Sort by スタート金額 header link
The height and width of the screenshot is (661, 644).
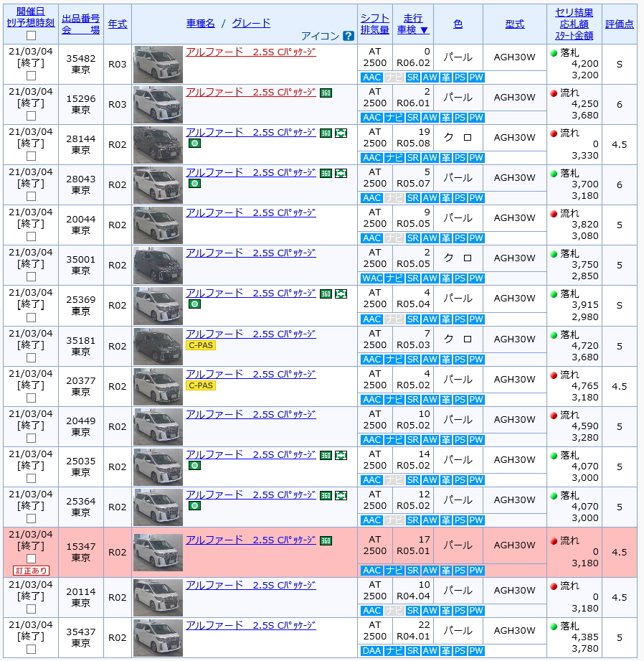tap(574, 35)
